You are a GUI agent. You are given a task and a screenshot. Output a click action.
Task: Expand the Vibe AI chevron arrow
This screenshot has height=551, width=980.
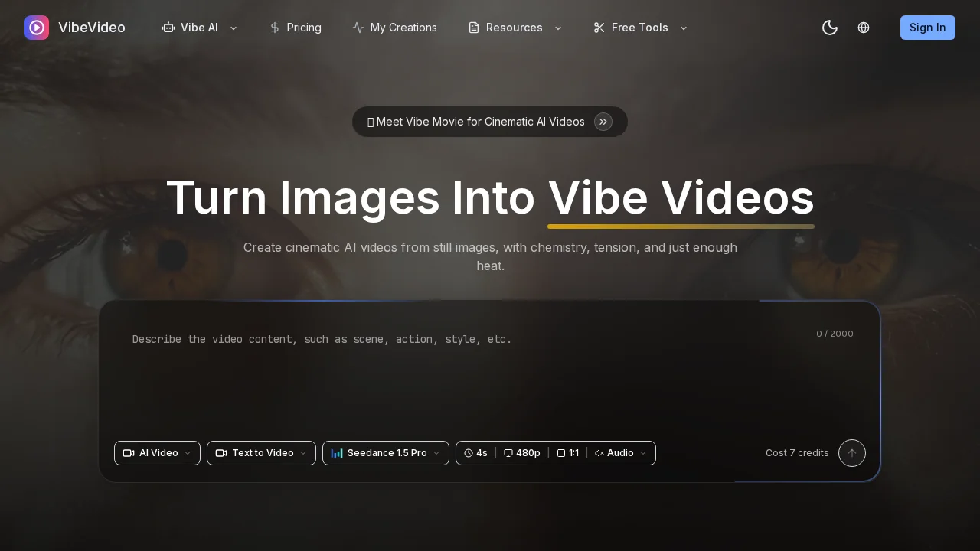point(234,28)
